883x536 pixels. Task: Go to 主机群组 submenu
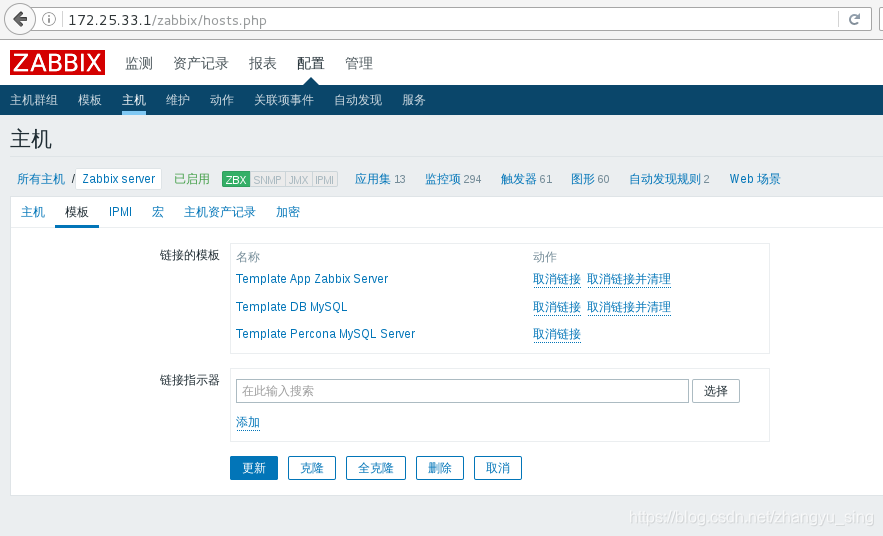click(x=34, y=100)
